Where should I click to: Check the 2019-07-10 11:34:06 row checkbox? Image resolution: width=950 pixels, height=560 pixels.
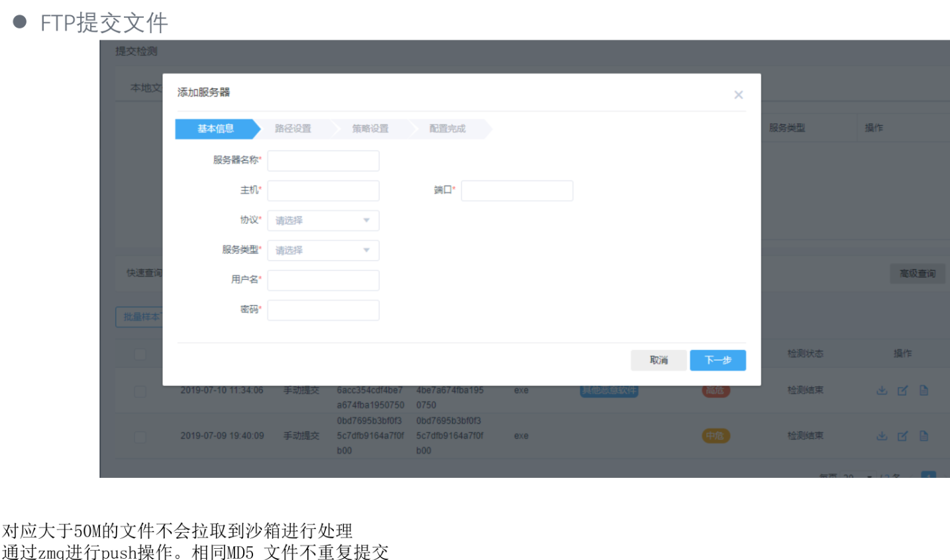(x=140, y=391)
